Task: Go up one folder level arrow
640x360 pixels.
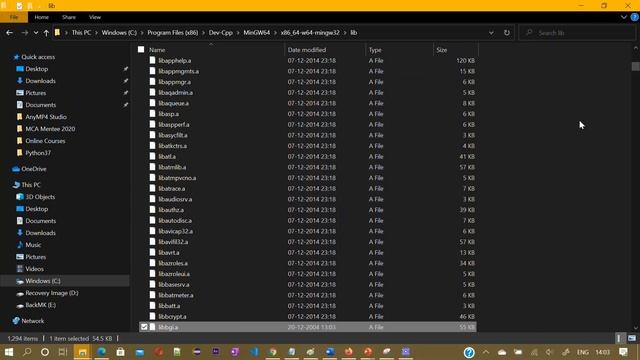Action: tap(46, 33)
